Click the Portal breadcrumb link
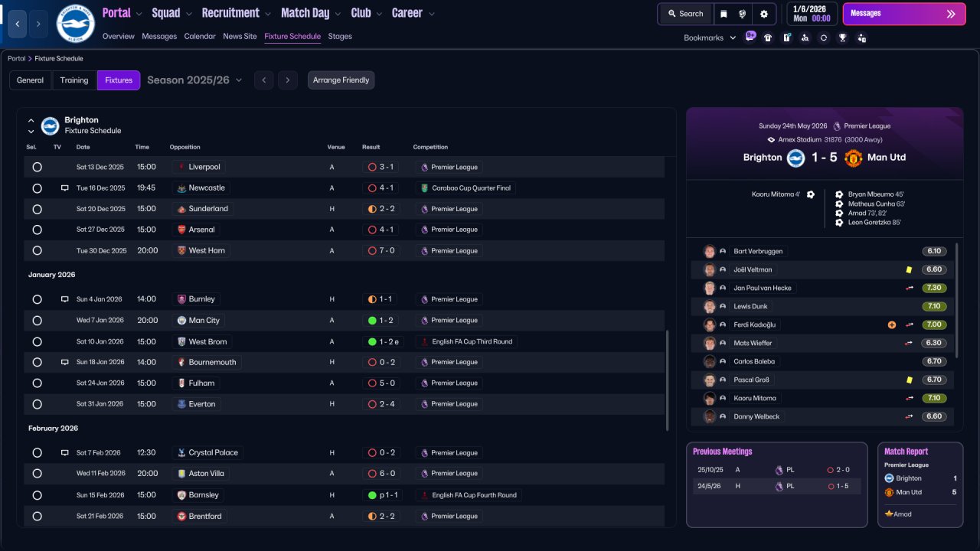980x551 pixels. [x=16, y=58]
